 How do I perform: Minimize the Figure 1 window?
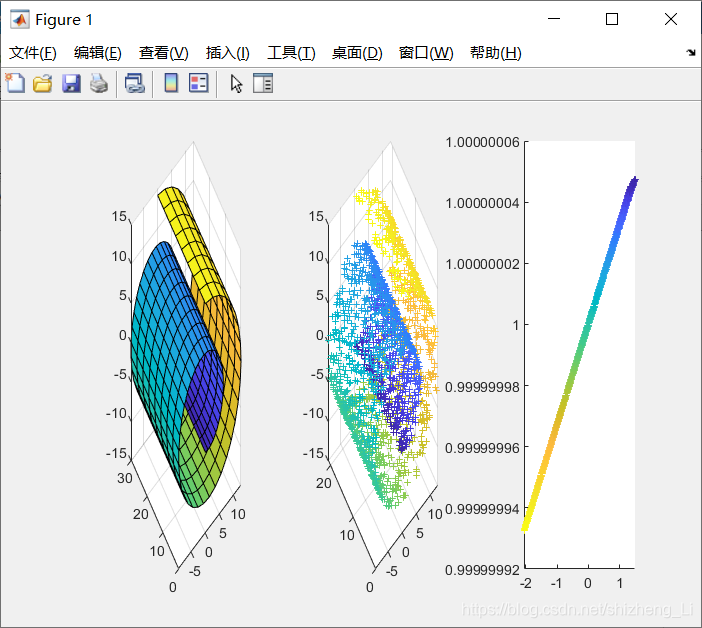coord(554,19)
